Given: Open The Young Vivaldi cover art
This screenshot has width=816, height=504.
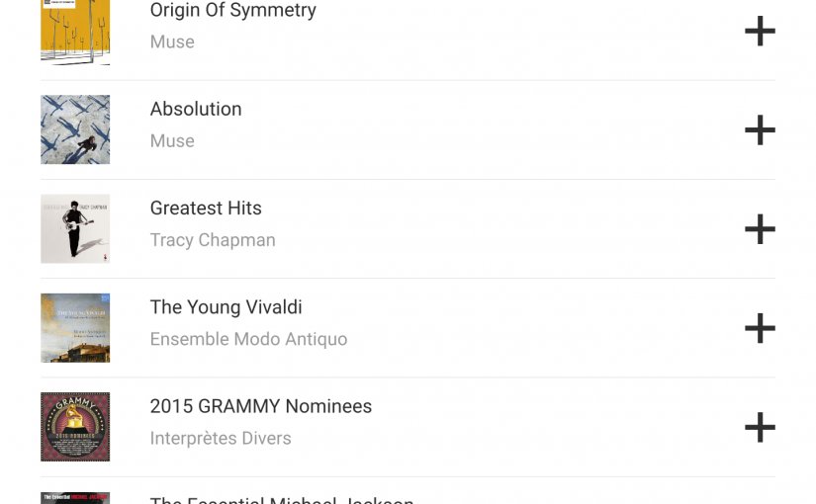Looking at the screenshot, I should click(75, 328).
